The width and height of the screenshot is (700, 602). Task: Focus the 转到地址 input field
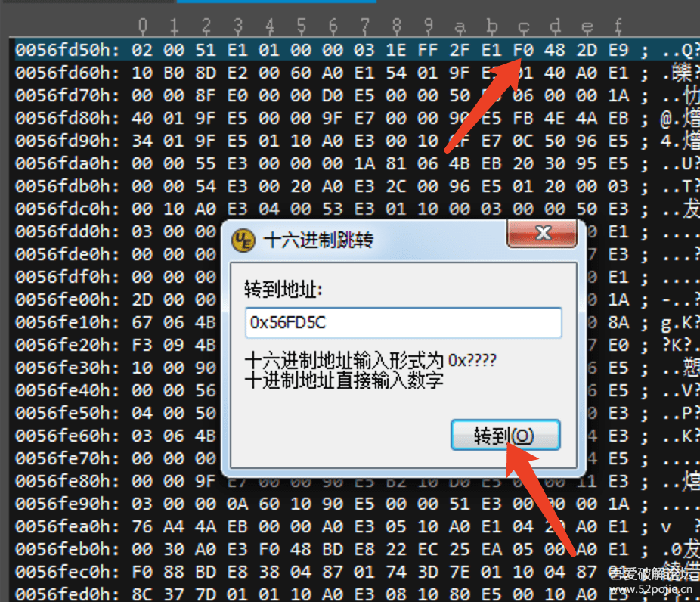(403, 322)
